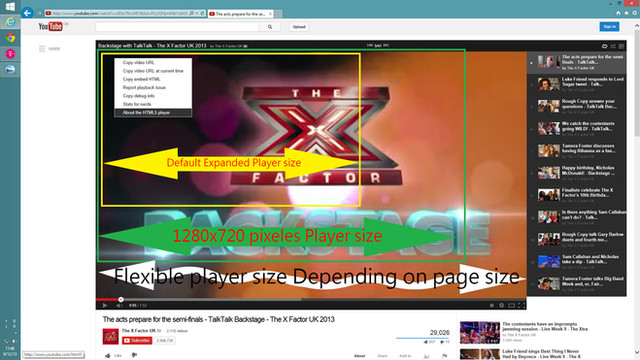
Task: Click the video progress bar scrubber
Action: click(121, 299)
